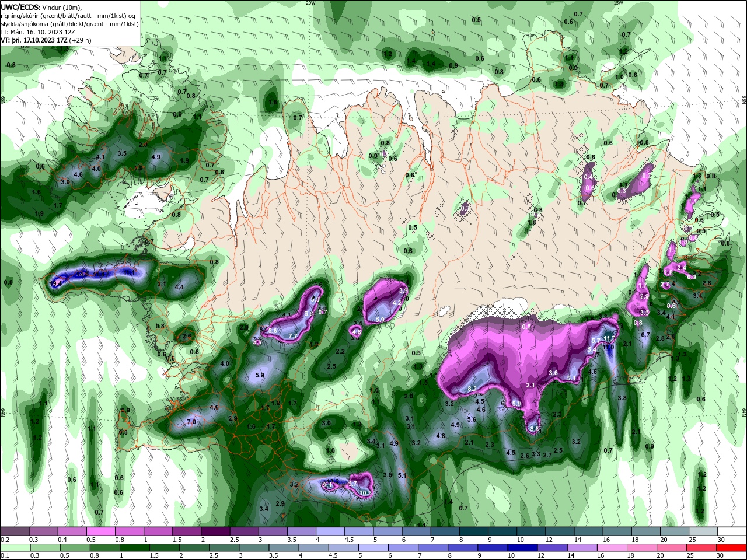Select the '8.2' precipitation value on the map
Image resolution: width=747 pixels, height=560 pixels.
coord(473,388)
